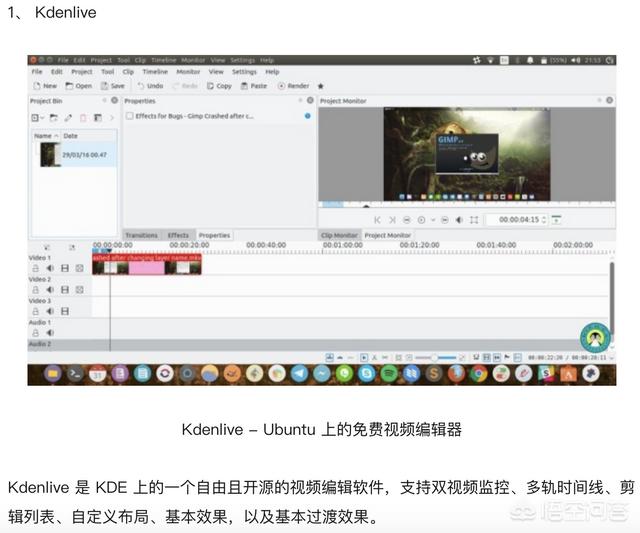Open the play options dropdown arrow
This screenshot has height=533, width=640.
coord(433,220)
